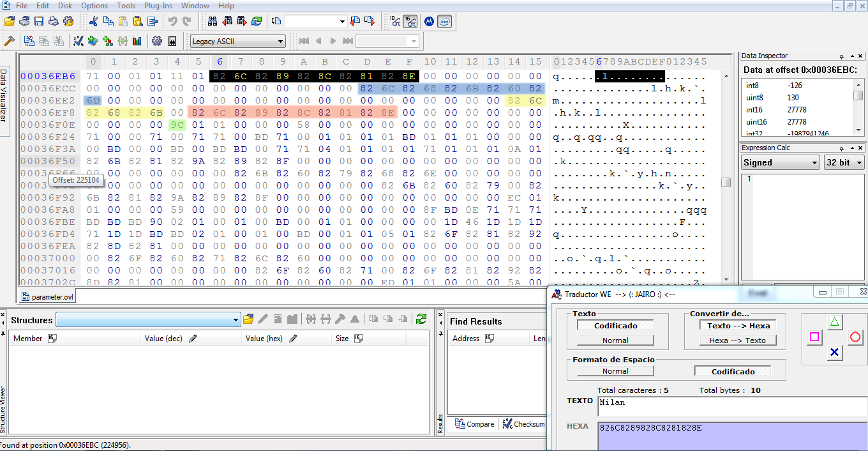Toggle decimal offset display (10)

pyautogui.click(x=395, y=21)
